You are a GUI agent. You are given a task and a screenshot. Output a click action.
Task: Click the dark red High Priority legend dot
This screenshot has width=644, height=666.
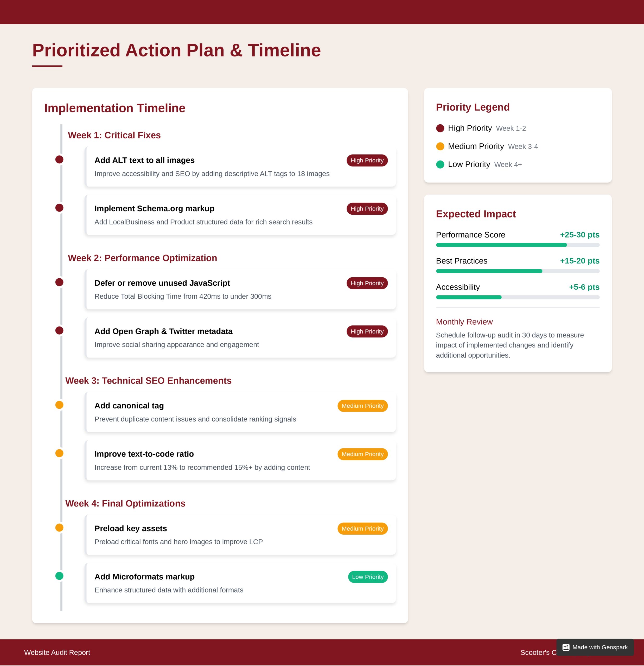click(440, 128)
